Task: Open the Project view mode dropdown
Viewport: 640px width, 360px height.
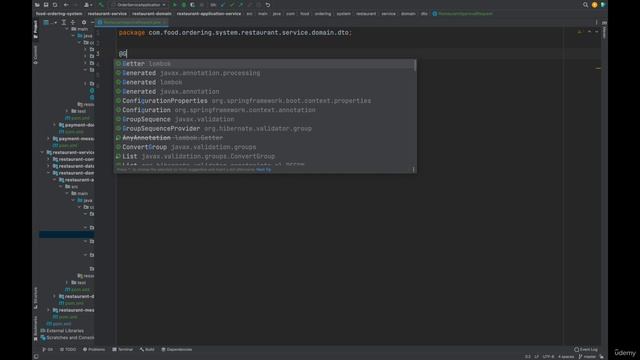Action: pyautogui.click(x=49, y=22)
